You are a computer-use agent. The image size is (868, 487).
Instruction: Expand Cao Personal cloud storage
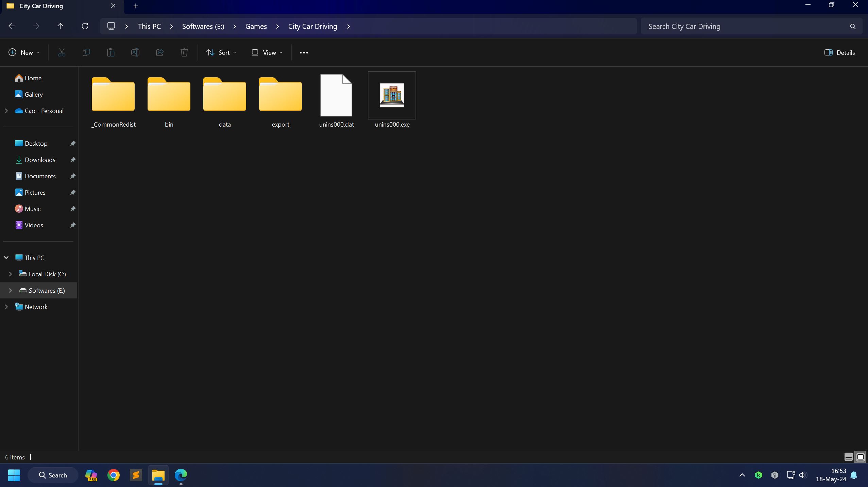coord(6,110)
